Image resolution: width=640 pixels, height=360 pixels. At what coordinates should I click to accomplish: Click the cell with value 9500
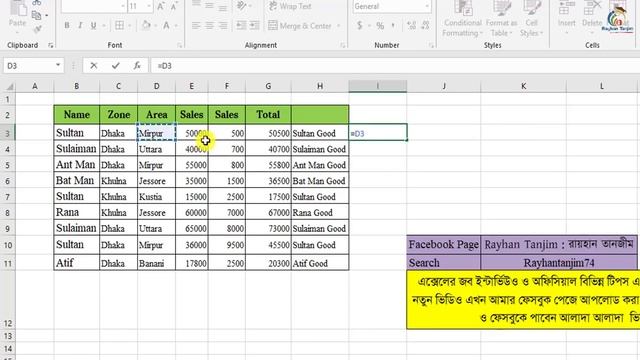coord(227,245)
